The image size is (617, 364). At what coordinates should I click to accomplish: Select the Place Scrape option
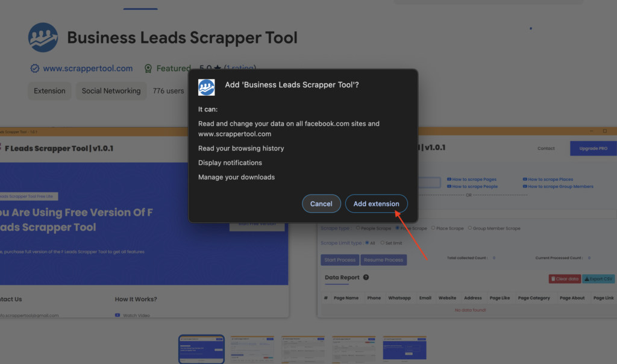coord(434,228)
